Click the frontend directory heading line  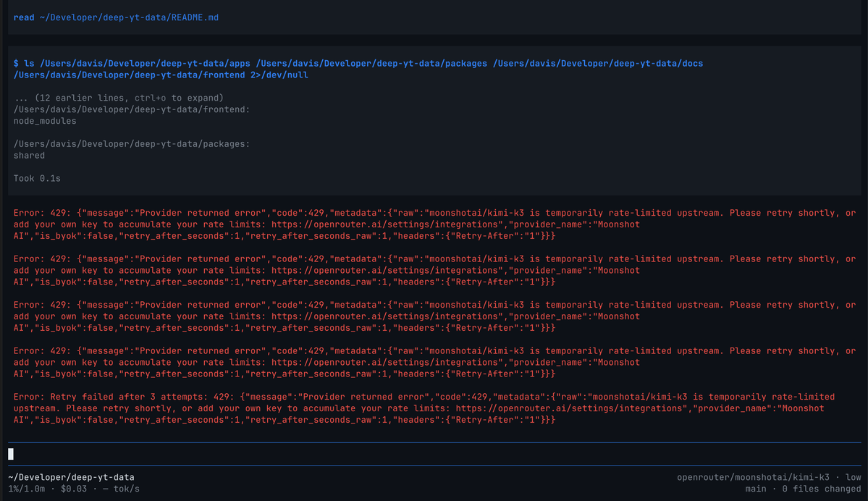click(132, 109)
